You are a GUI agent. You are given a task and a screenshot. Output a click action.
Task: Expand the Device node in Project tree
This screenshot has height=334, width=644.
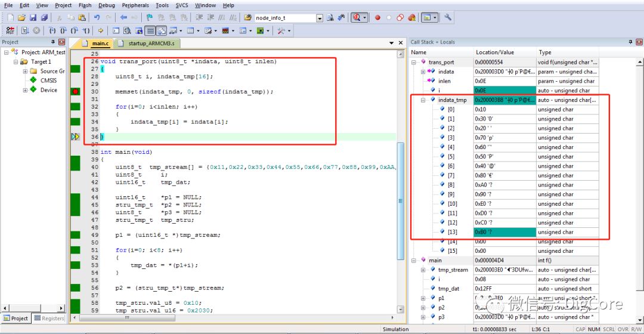[x=25, y=90]
